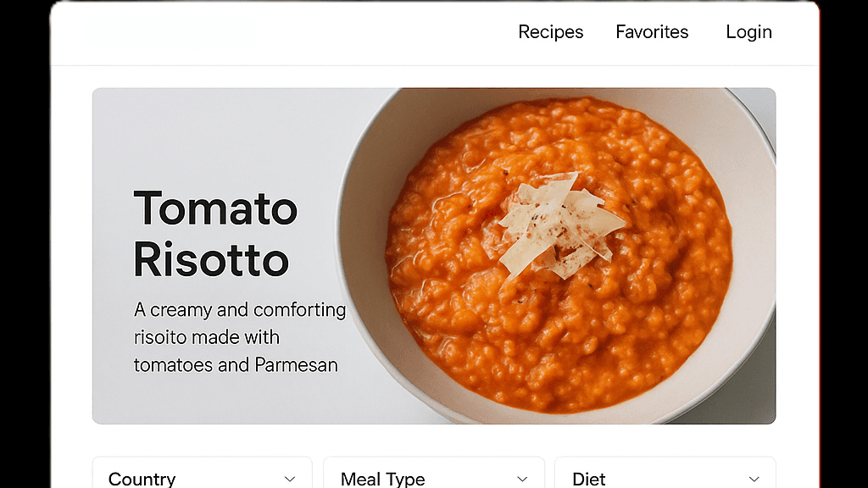The width and height of the screenshot is (868, 488).
Task: Click the chevron arrow beside Meal Type
Action: [x=522, y=480]
